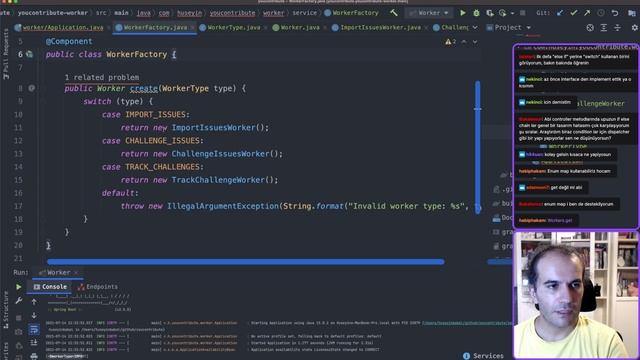Screen dimensions: 640x360
Task: Rerun Worker from the Run panel
Action: pyautogui.click(x=18, y=287)
